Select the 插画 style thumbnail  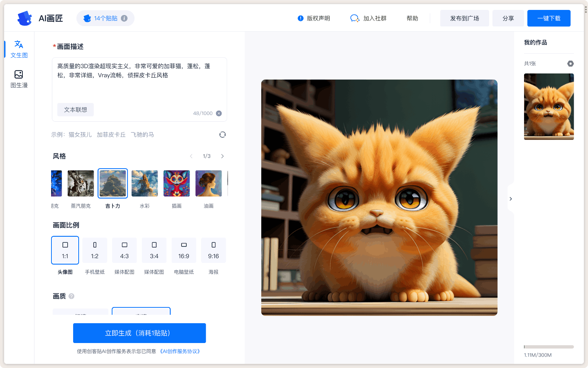pyautogui.click(x=177, y=184)
